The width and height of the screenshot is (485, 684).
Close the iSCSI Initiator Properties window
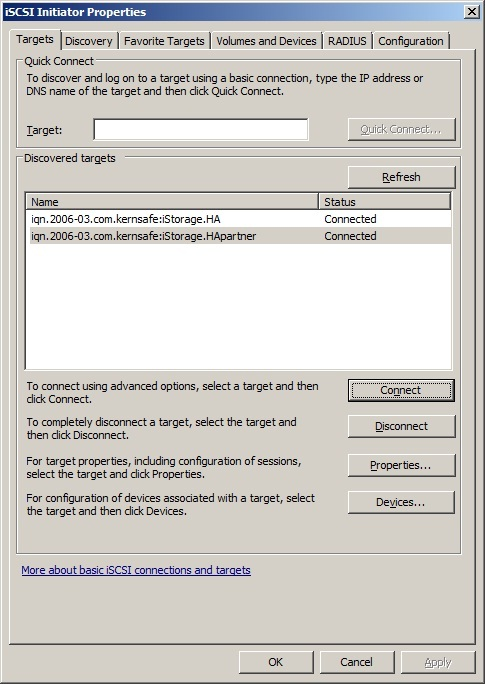pos(472,12)
